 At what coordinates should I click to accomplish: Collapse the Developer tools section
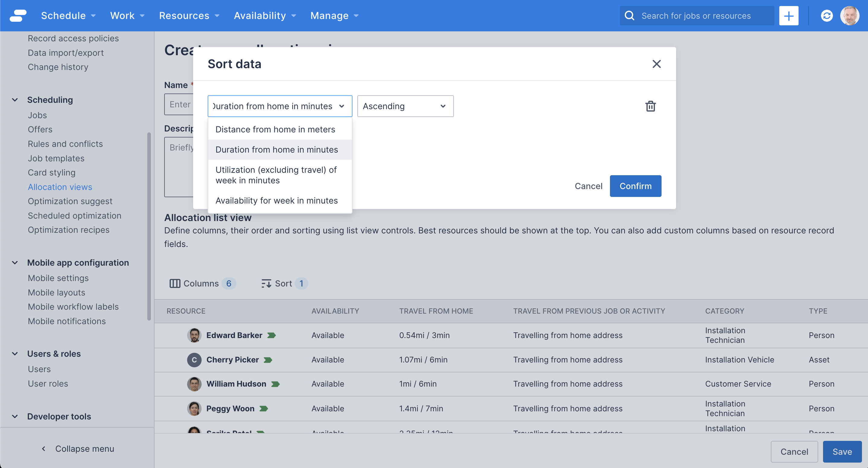coord(15,416)
